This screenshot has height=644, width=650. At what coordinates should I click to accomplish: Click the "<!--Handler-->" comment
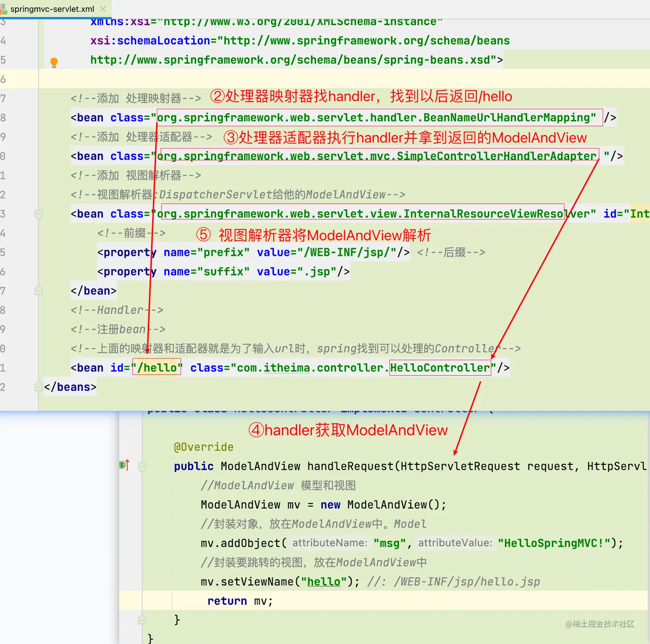[x=117, y=310]
